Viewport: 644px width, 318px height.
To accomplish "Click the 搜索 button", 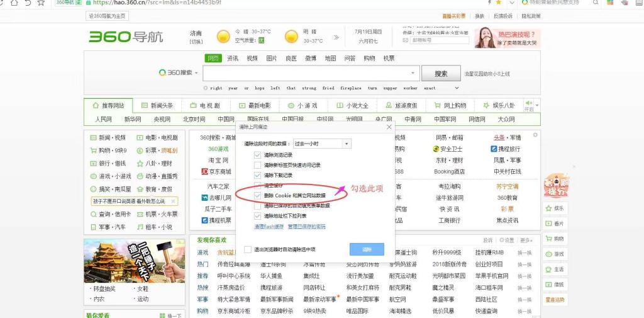I will (441, 74).
